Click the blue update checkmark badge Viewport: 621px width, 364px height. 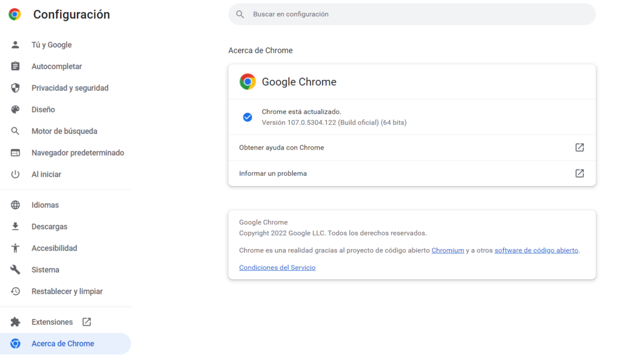point(247,116)
